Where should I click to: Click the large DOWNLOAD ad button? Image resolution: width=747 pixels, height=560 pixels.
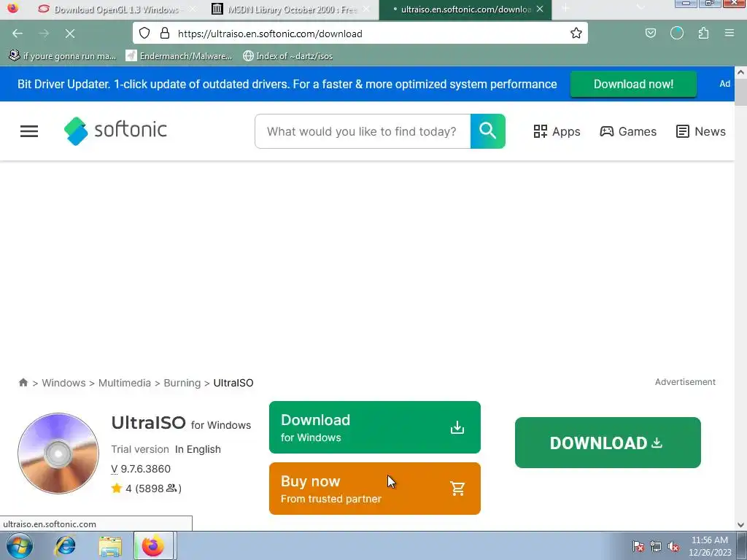pyautogui.click(x=608, y=443)
